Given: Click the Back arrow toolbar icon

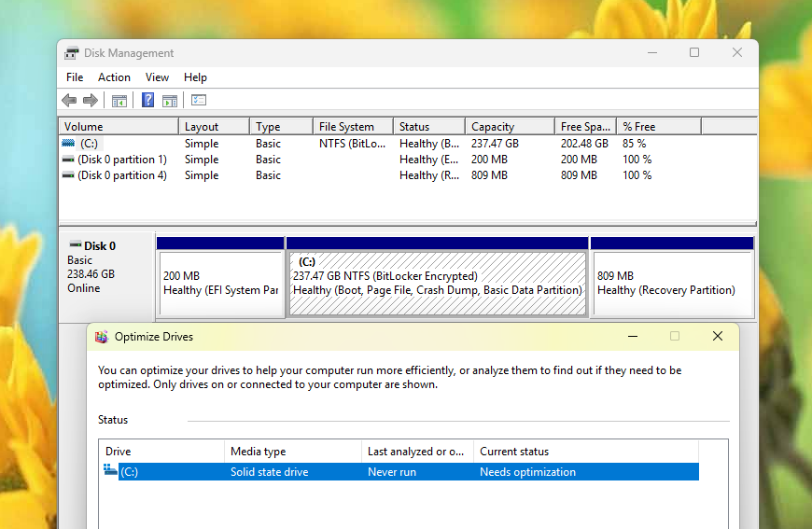Looking at the screenshot, I should [69, 100].
